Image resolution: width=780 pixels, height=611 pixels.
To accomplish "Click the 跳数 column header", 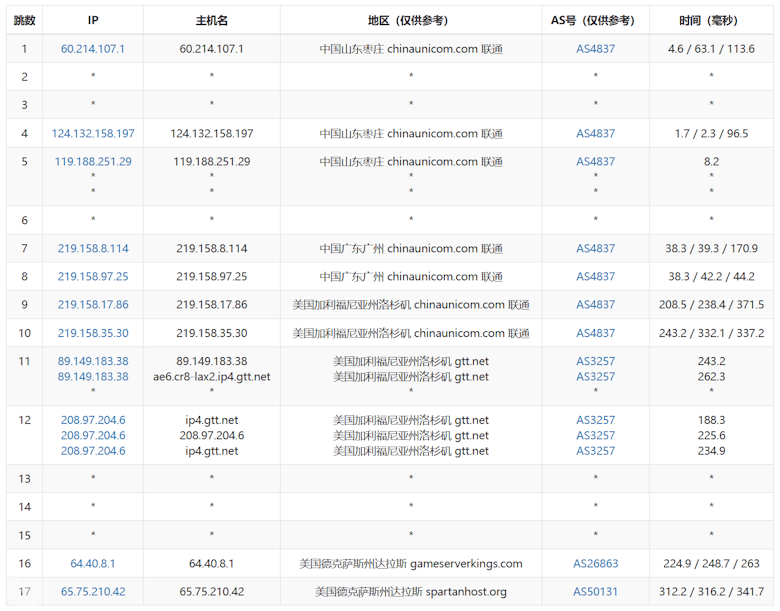I will click(24, 20).
